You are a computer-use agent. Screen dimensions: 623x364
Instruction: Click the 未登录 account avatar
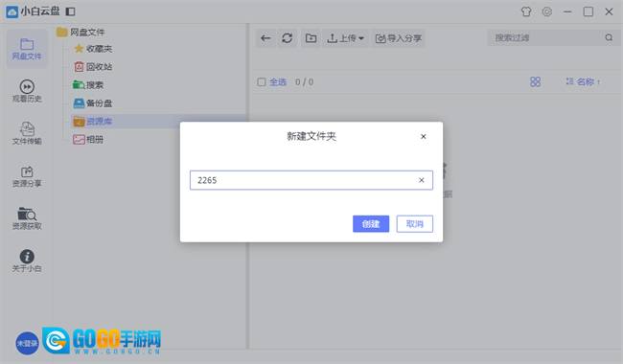27,343
